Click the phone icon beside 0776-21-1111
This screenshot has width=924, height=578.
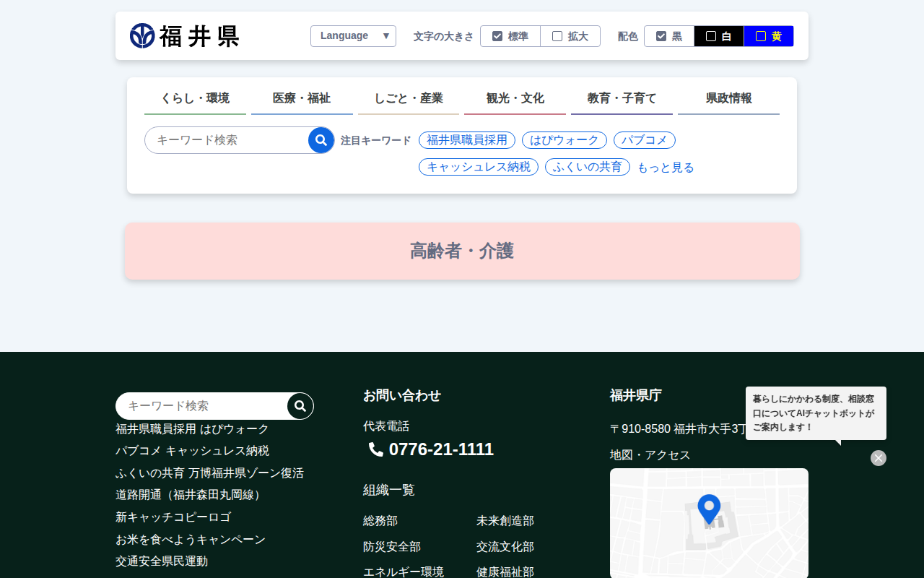375,449
